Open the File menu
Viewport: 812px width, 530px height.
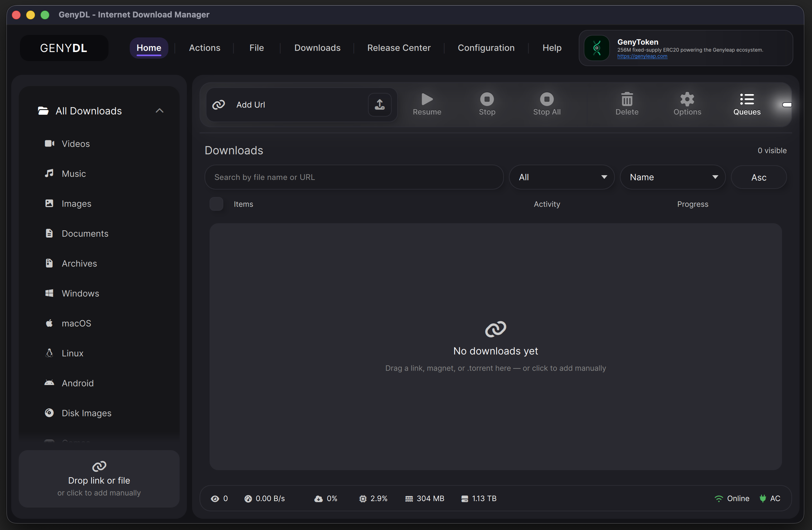[257, 48]
